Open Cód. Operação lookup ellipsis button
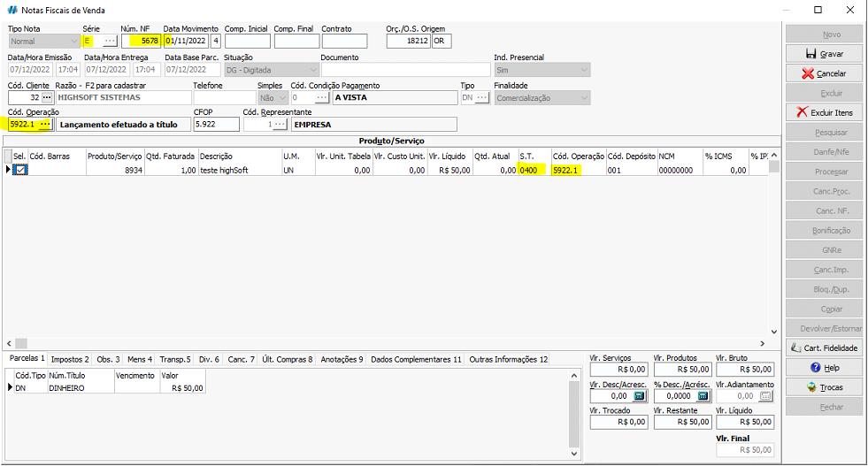This screenshot has width=868, height=466. (44, 125)
